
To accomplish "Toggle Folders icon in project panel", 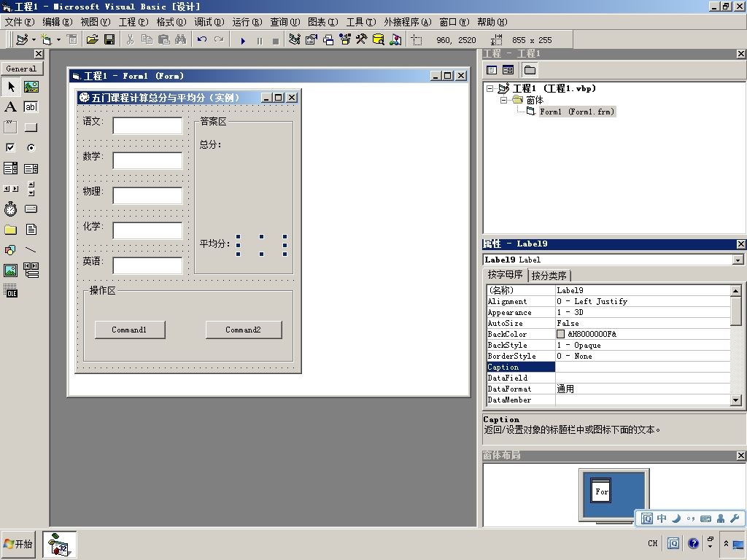I will tap(530, 70).
